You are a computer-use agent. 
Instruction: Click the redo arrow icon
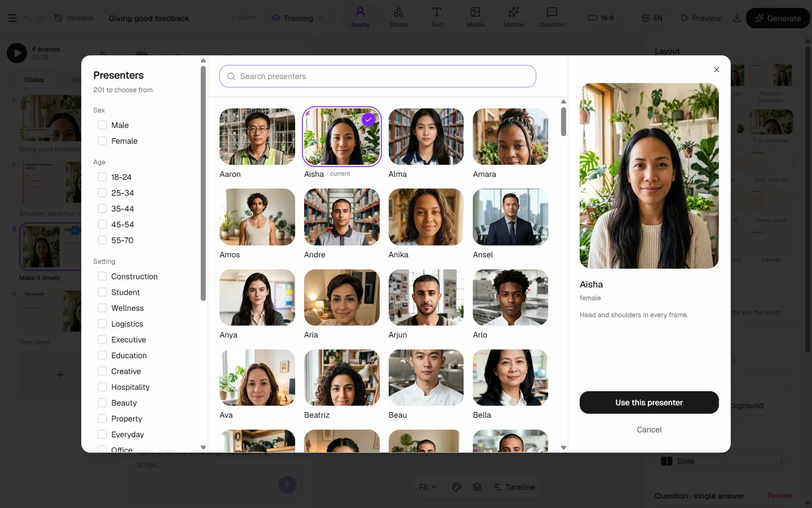(41, 18)
